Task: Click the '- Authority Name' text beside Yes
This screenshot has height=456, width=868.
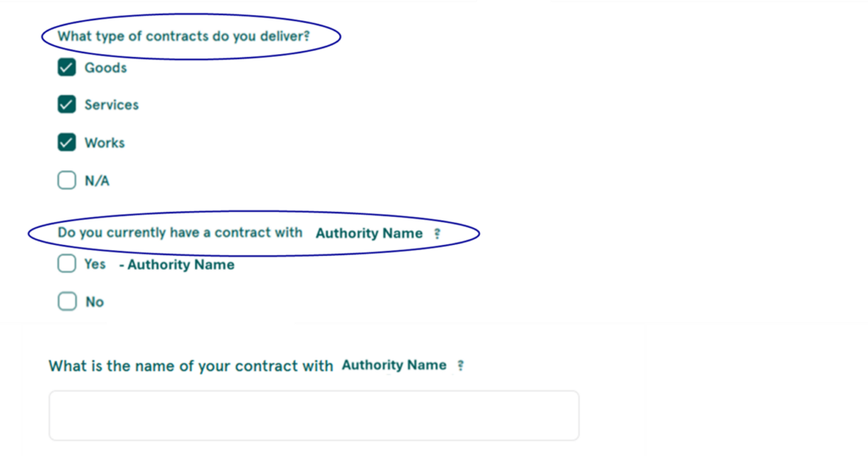Action: click(x=176, y=264)
